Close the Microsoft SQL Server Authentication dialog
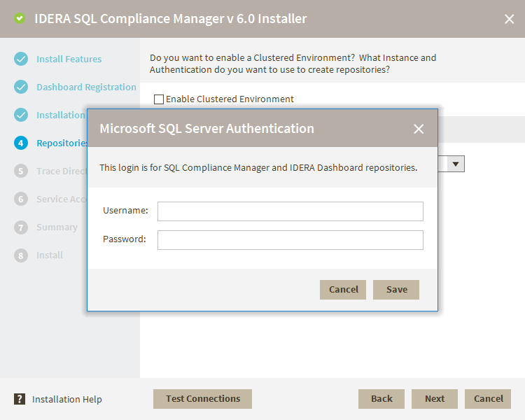The image size is (525, 420). tap(419, 129)
